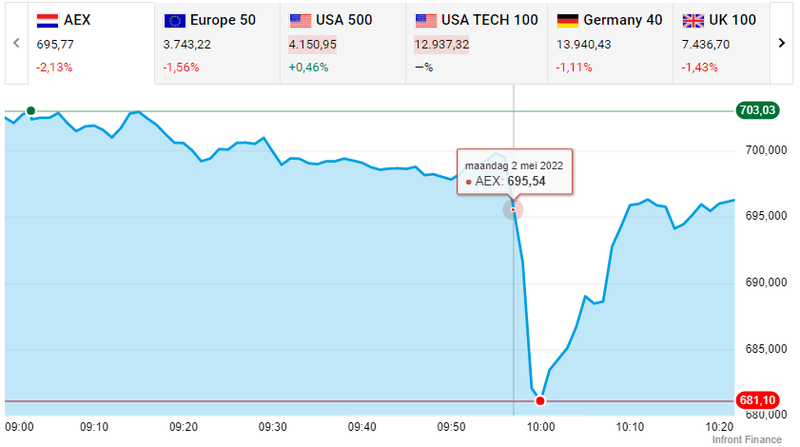
Task: Click the red 681,10 low label
Action: coord(756,401)
